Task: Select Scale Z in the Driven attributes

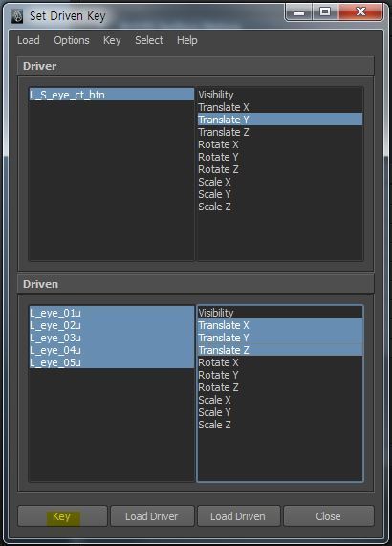Action: pyautogui.click(x=280, y=425)
